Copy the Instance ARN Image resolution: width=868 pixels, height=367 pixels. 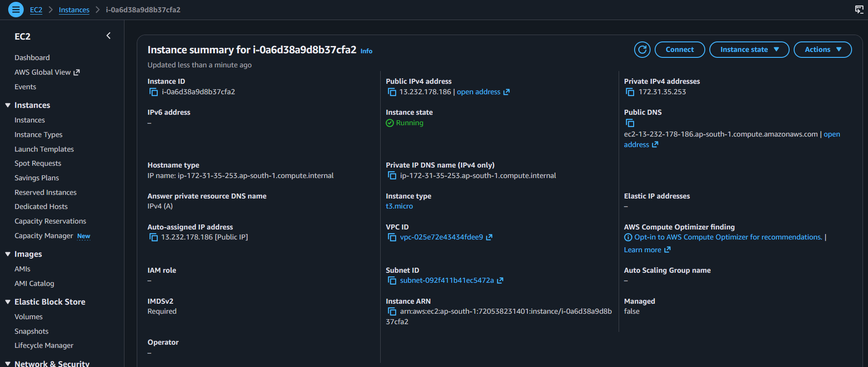[392, 311]
